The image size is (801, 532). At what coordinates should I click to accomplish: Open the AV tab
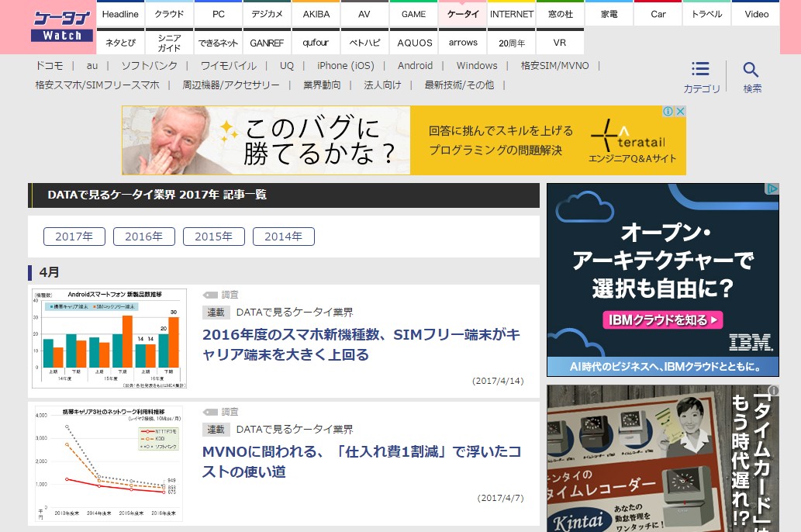click(x=364, y=14)
